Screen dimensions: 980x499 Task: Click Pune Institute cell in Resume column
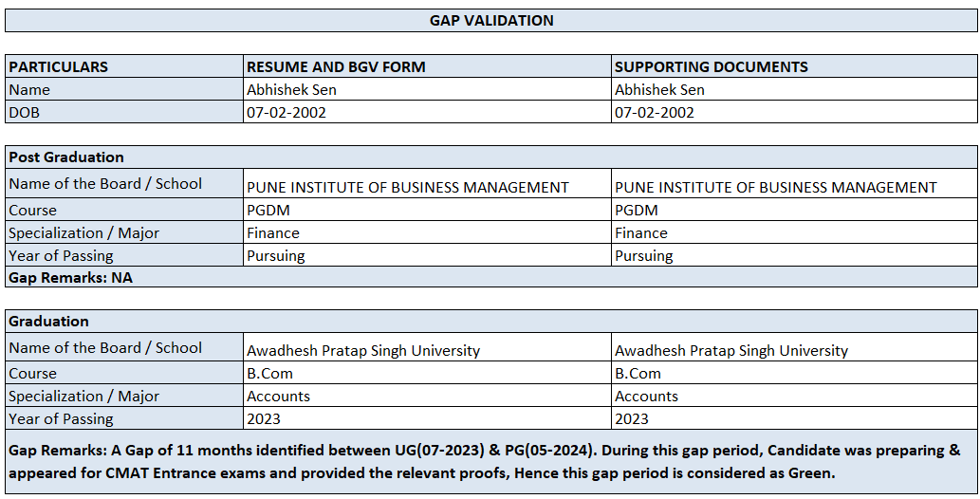[x=408, y=187]
